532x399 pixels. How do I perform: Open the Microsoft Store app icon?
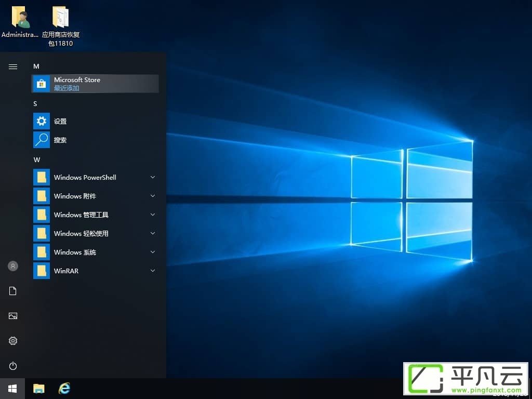click(42, 84)
